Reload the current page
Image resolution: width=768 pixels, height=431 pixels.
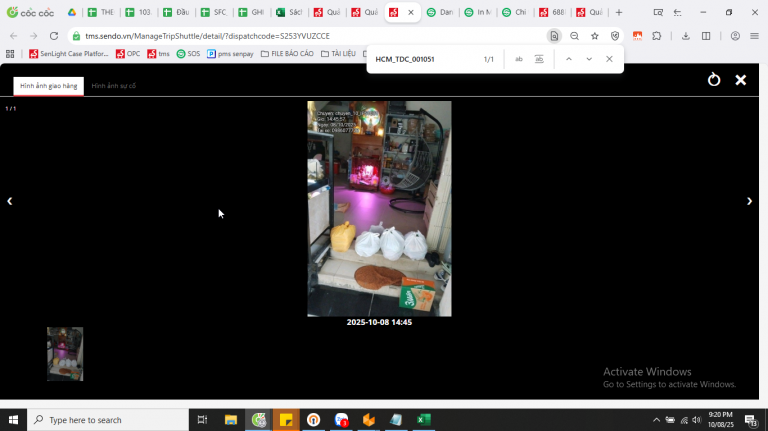[54, 36]
